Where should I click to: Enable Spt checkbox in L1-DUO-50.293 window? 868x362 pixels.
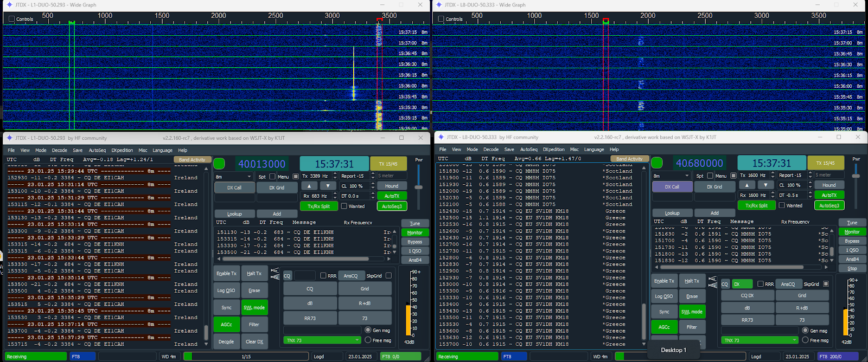[x=272, y=177]
